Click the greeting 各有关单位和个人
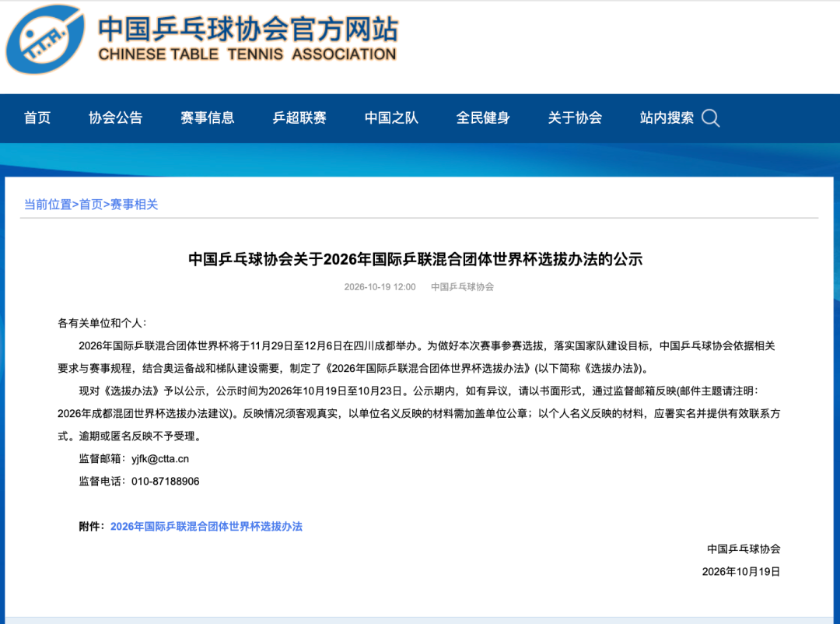 pyautogui.click(x=102, y=323)
